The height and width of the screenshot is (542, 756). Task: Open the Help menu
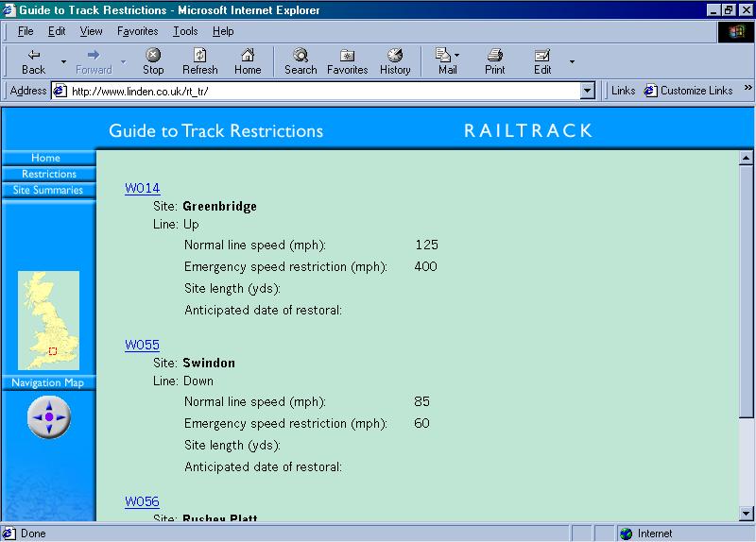point(223,31)
